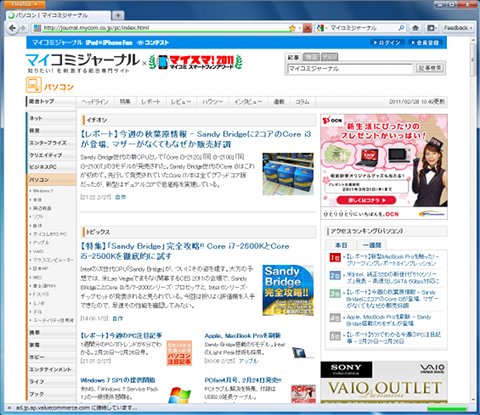This screenshot has height=415, width=480.
Task: Click the orange パソコン category icon
Action: [x=34, y=85]
